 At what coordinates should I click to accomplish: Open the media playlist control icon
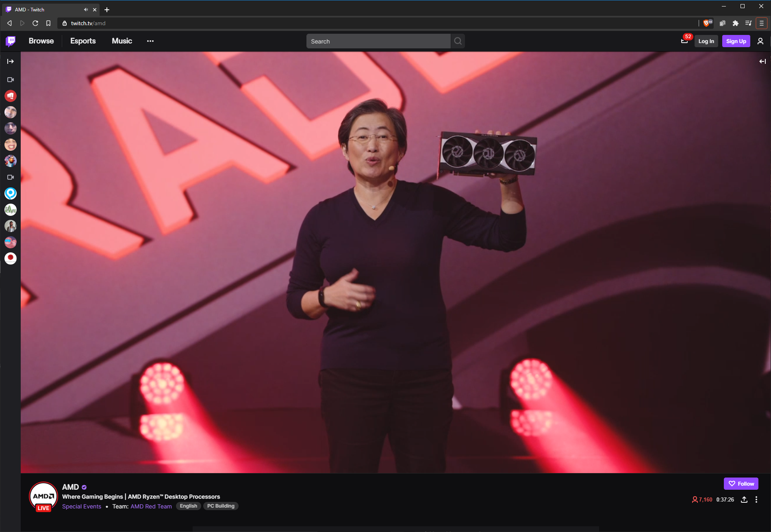coord(748,23)
